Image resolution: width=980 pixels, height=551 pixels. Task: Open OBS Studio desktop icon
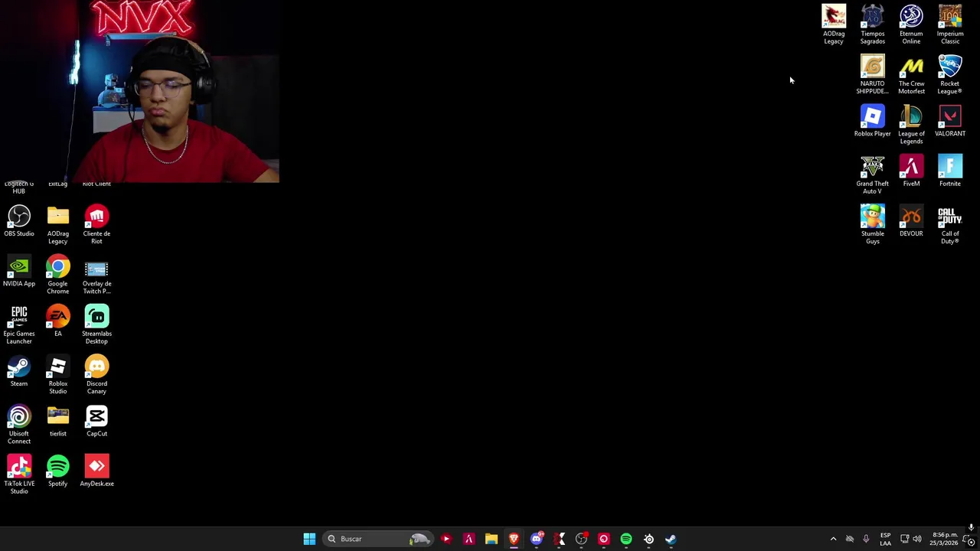(x=19, y=220)
